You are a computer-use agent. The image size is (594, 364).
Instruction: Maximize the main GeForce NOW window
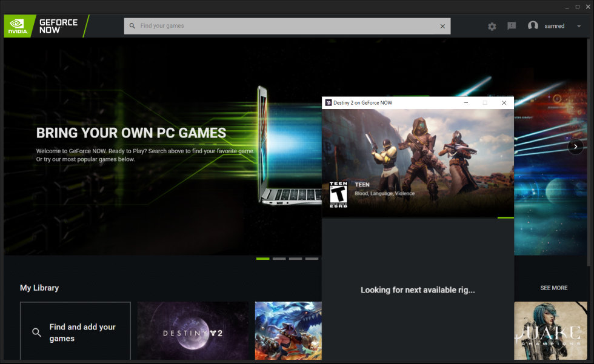577,7
